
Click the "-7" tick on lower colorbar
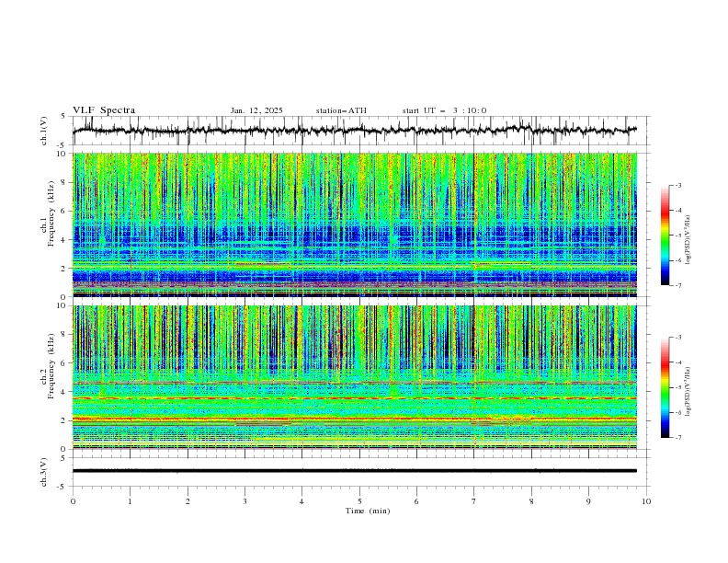pos(678,438)
